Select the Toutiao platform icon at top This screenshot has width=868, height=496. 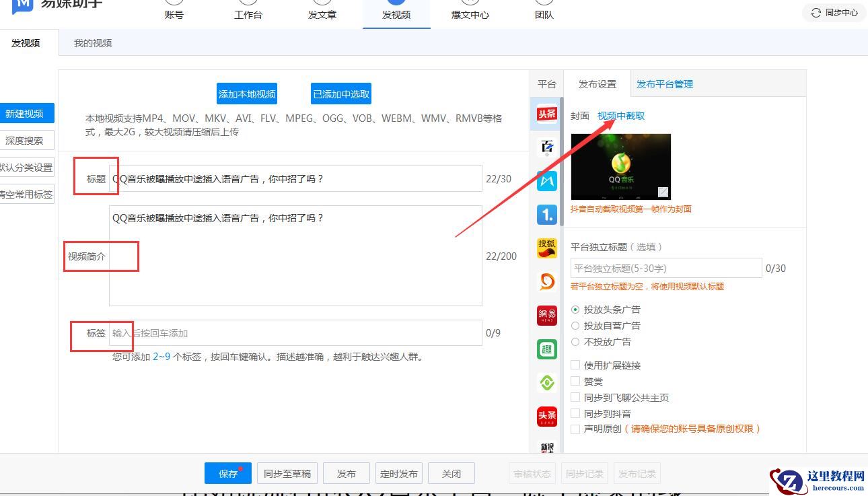pos(547,114)
